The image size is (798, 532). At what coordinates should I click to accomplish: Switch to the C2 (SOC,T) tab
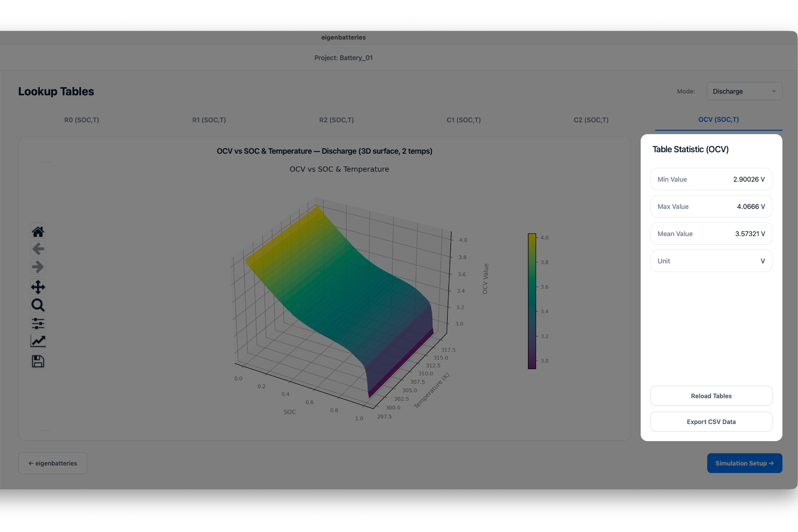[x=591, y=120]
